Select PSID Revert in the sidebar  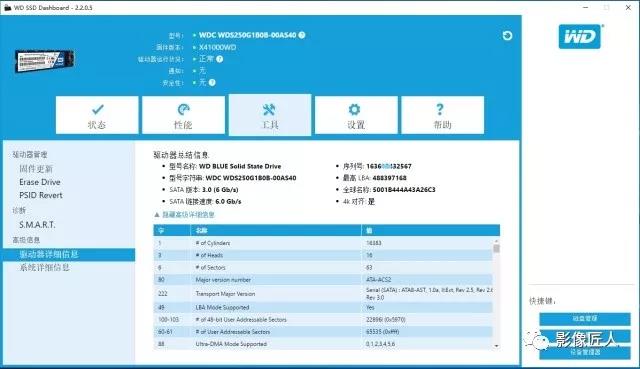41,195
